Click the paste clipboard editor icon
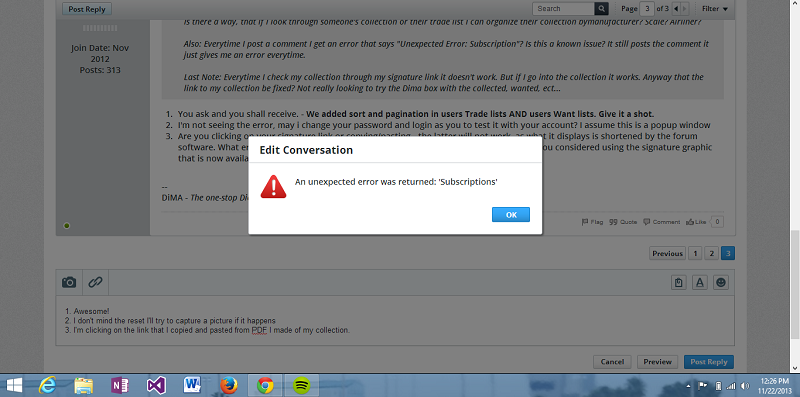Viewport: 800px width, 397px height. coord(678,282)
